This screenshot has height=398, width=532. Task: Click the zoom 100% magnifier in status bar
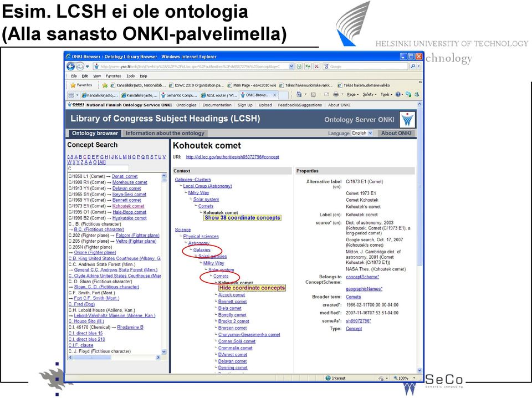coord(396,378)
